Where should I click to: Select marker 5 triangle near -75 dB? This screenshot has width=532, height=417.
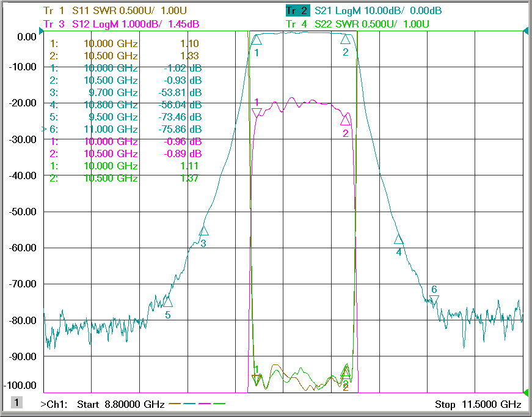pyautogui.click(x=167, y=302)
